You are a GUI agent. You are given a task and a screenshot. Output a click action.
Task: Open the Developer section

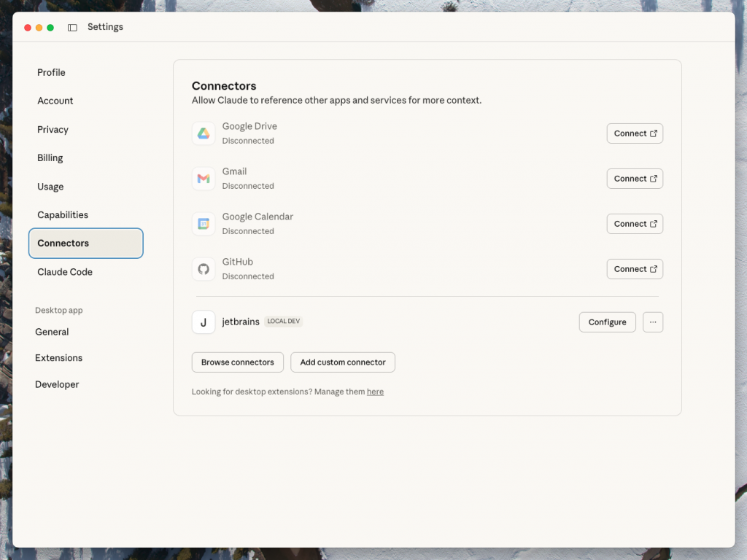[57, 384]
